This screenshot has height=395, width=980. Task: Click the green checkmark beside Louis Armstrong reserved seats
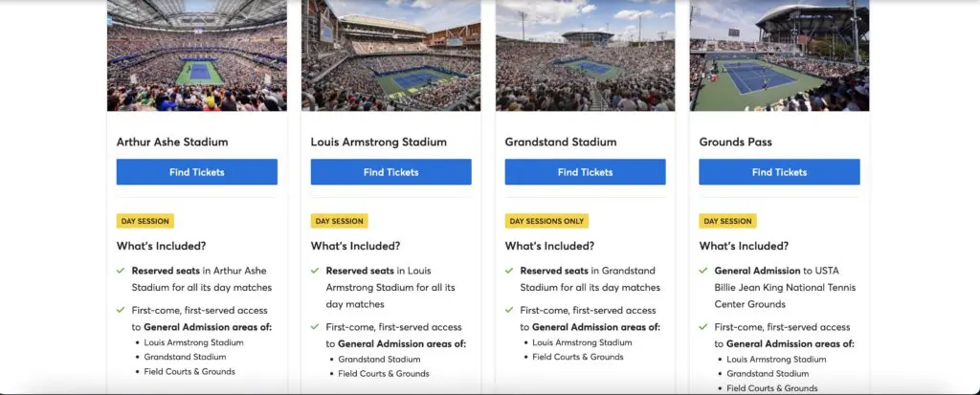point(315,271)
